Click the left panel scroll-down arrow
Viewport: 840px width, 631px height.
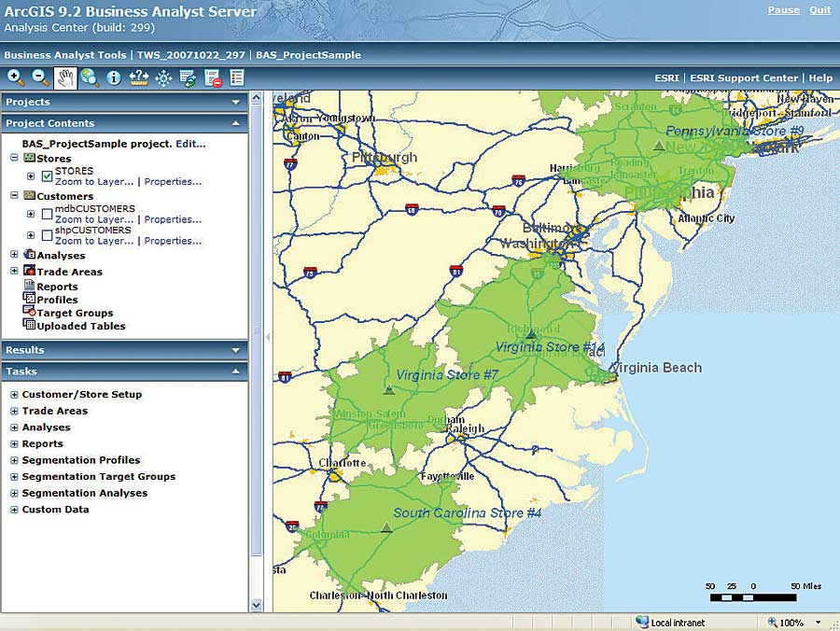coord(256,605)
